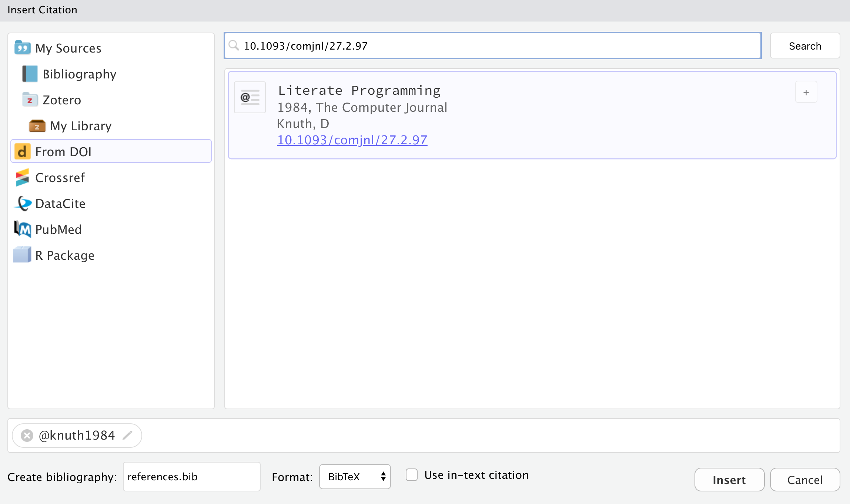The image size is (850, 504).
Task: Switch to the From DOI source
Action: 63,151
